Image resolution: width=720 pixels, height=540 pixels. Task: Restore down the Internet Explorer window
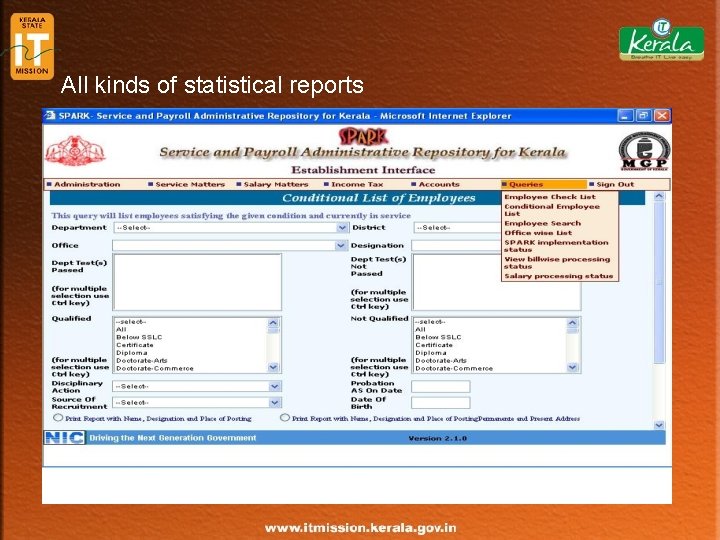[x=643, y=116]
